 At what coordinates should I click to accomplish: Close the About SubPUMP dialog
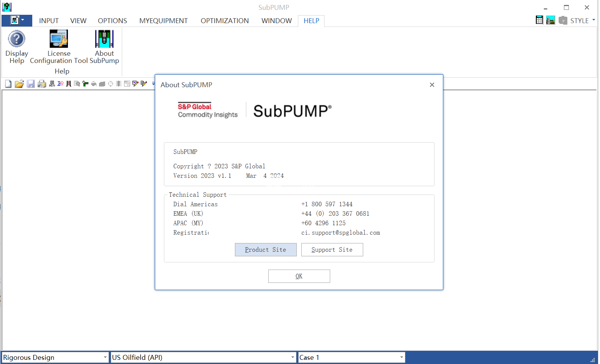pyautogui.click(x=432, y=85)
